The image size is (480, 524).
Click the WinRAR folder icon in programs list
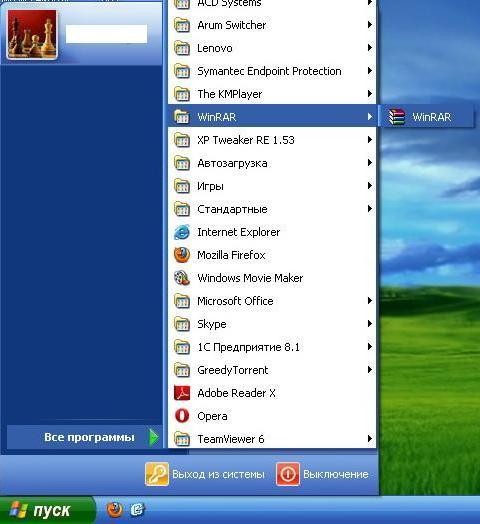[x=182, y=117]
